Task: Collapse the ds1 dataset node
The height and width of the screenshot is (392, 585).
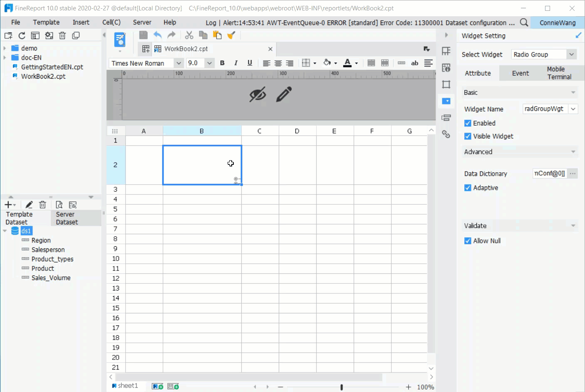Action: 5,231
